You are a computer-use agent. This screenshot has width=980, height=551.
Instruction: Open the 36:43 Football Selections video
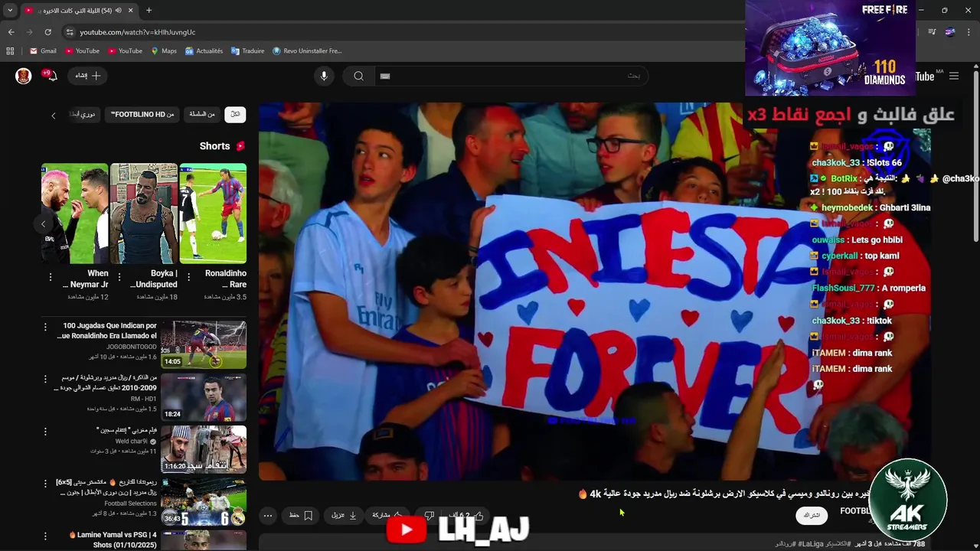click(204, 501)
